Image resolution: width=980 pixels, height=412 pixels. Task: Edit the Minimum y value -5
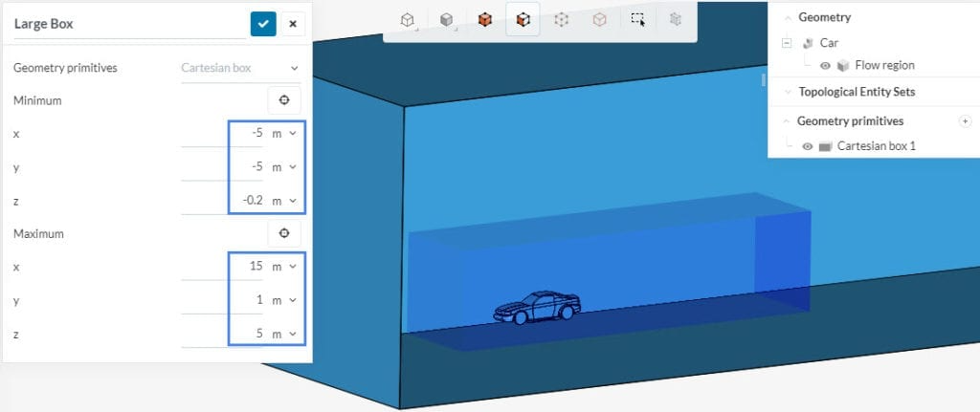pos(222,167)
